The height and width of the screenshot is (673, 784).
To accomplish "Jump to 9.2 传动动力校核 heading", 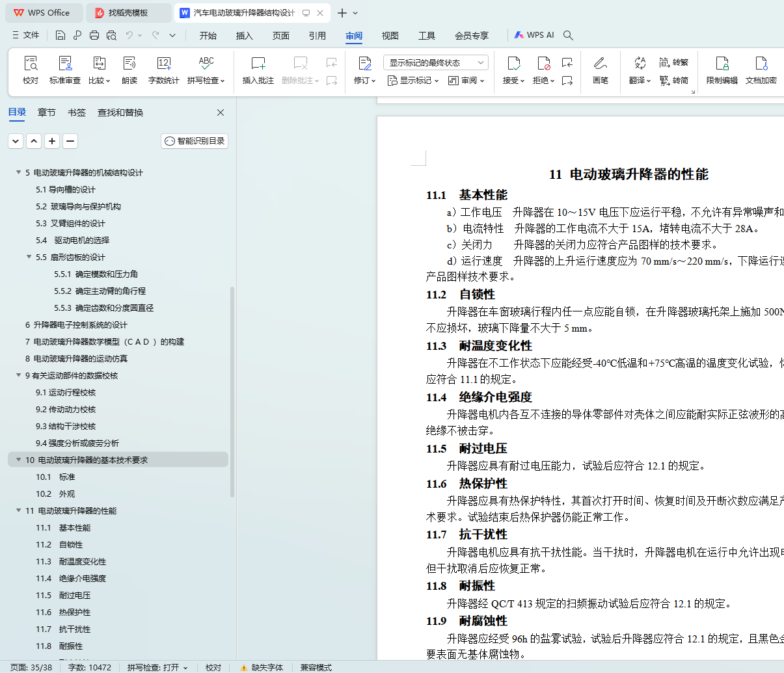I will pyautogui.click(x=66, y=409).
